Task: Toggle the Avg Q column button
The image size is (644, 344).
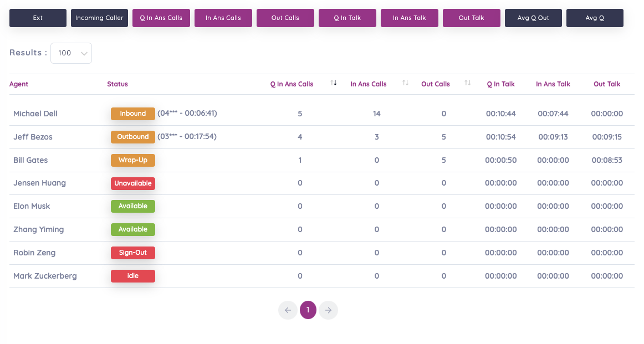Action: (595, 18)
